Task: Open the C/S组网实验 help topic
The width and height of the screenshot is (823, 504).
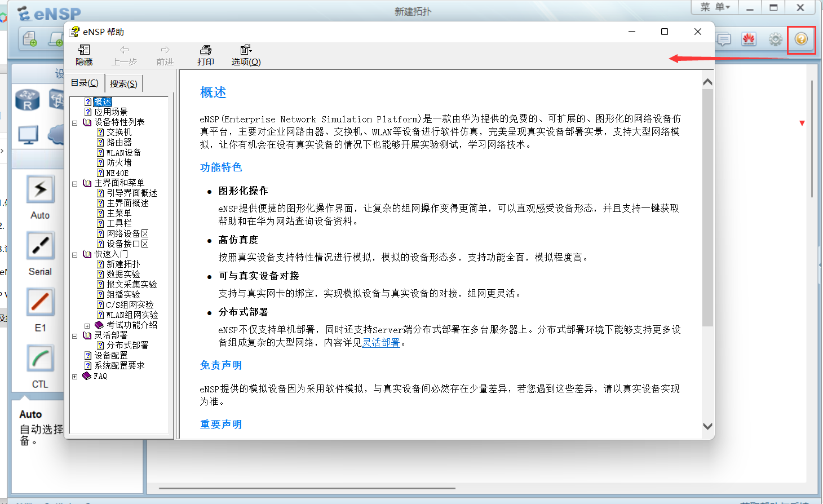Action: [x=130, y=304]
